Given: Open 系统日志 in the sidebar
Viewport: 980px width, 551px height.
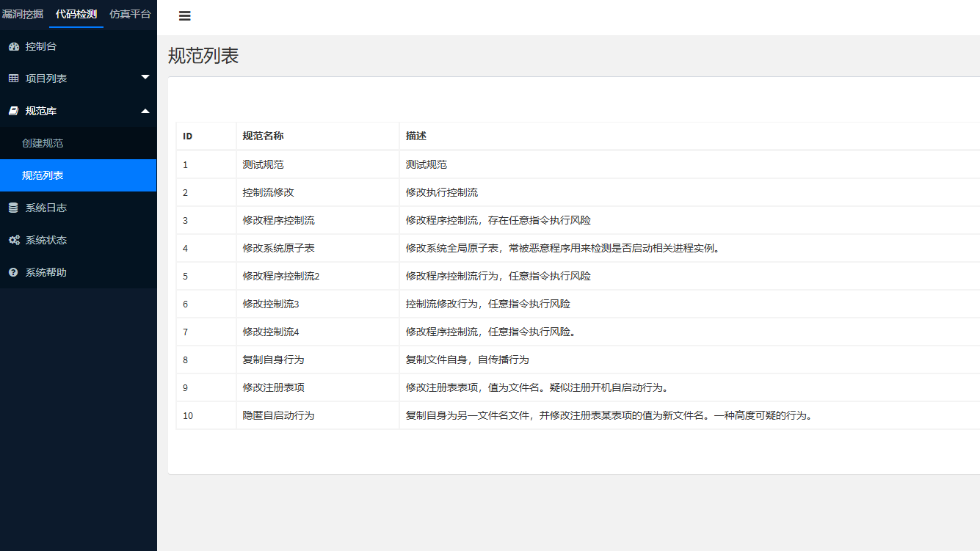Looking at the screenshot, I should [46, 208].
